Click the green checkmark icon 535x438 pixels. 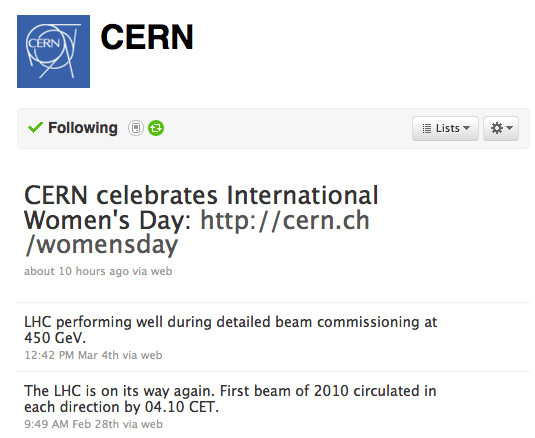click(35, 128)
